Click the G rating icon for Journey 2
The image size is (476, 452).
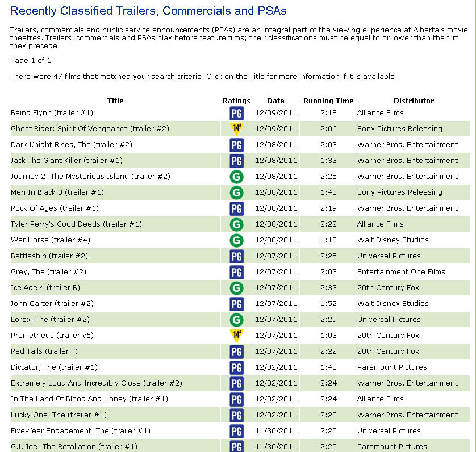click(x=236, y=177)
